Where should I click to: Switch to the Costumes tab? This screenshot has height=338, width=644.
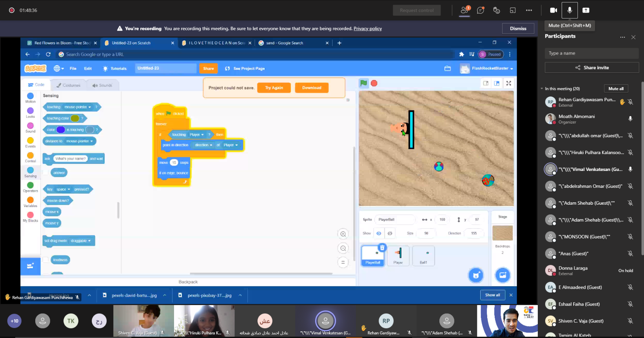(x=69, y=85)
